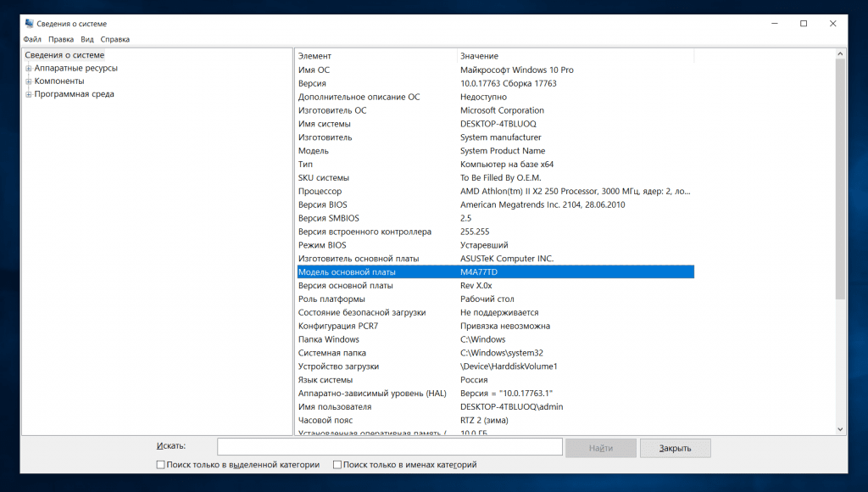Select the Часовой пояс row
This screenshot has width=868, height=492.
tap(495, 421)
